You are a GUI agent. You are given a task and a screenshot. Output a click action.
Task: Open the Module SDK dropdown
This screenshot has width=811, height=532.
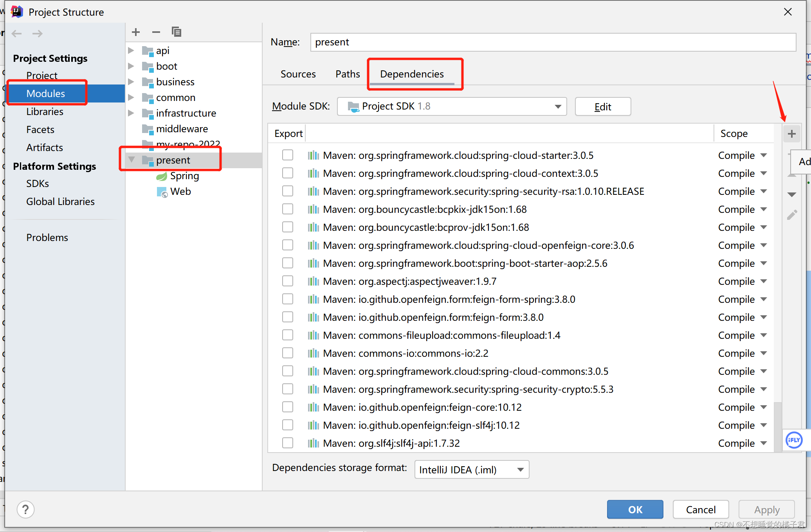point(452,106)
